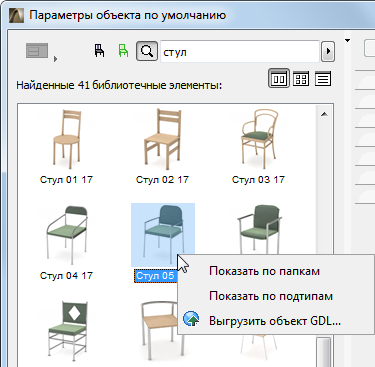This screenshot has width=375, height=367.
Task: Click 'Найденные 41 библиотечные элементы' text
Action: click(x=119, y=86)
